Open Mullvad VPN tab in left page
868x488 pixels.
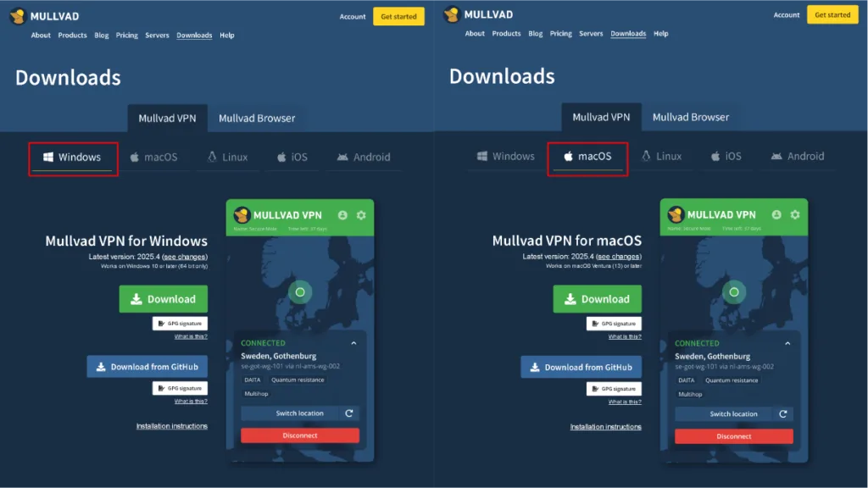tap(167, 118)
